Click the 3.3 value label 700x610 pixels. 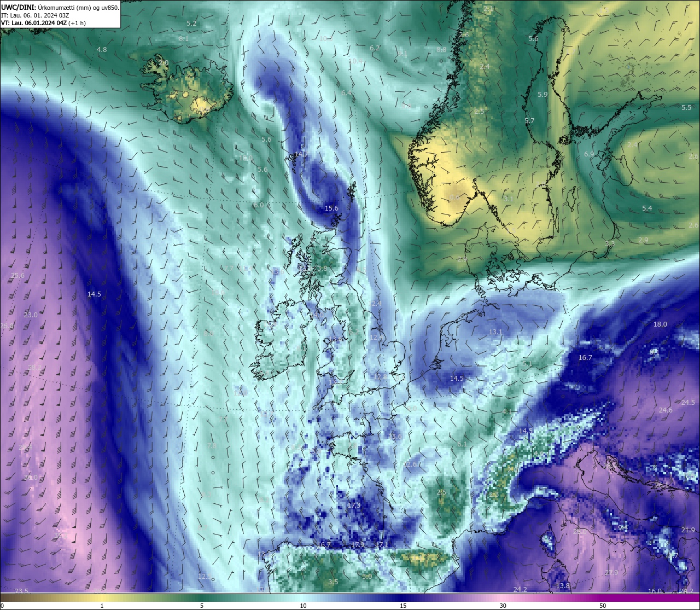(x=610, y=243)
